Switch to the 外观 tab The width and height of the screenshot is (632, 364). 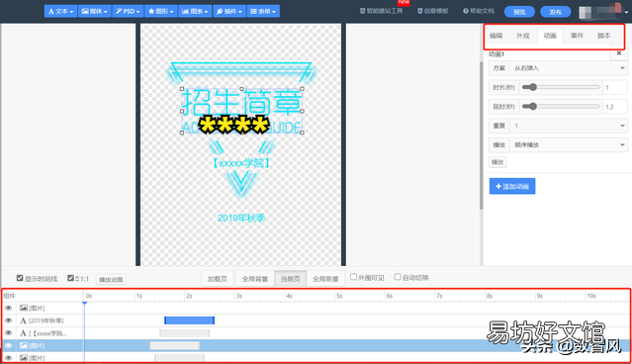[x=523, y=36]
